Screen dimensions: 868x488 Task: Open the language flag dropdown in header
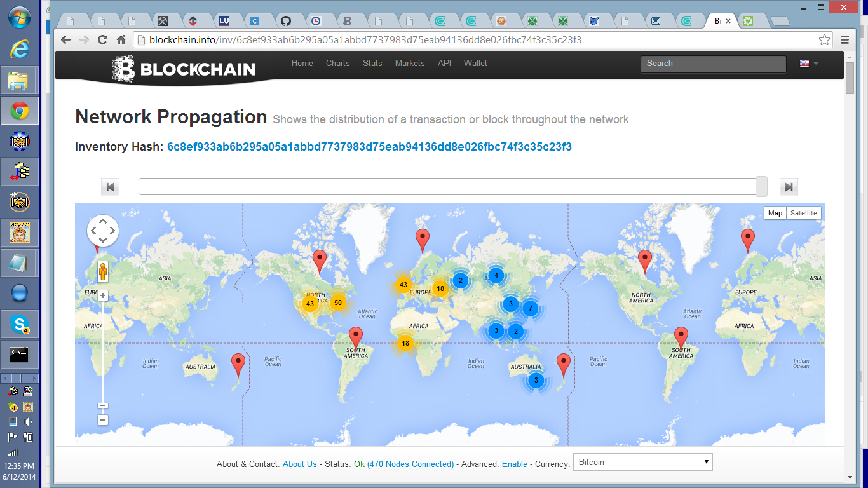(x=809, y=64)
